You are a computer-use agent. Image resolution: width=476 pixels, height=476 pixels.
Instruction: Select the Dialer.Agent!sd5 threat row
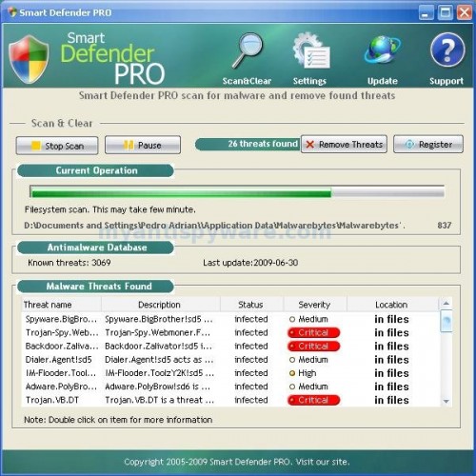point(231,360)
